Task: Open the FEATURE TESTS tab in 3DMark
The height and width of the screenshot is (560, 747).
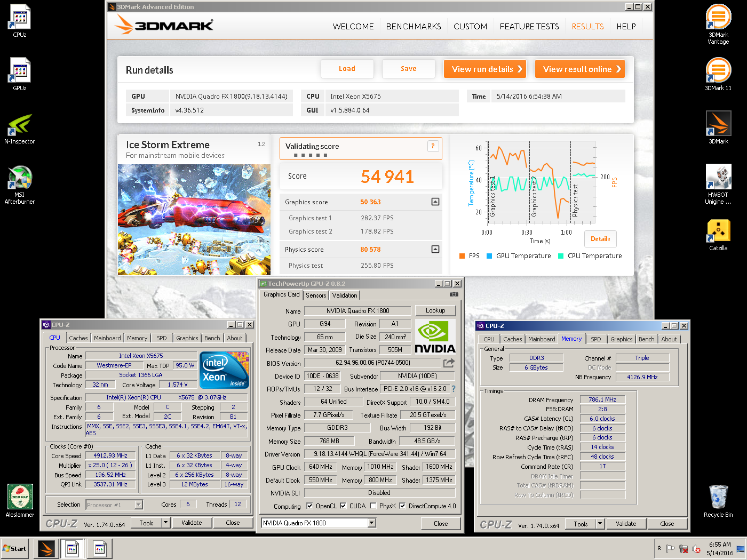Action: 529,27
